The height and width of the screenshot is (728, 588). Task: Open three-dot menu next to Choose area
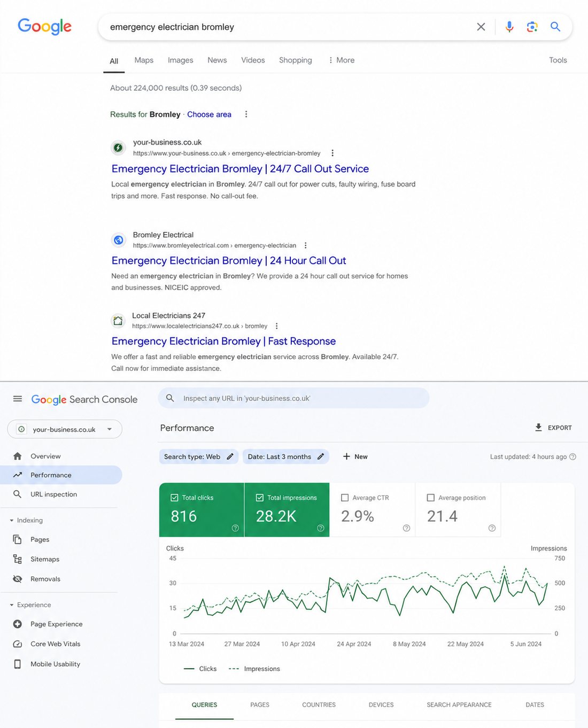pos(246,114)
